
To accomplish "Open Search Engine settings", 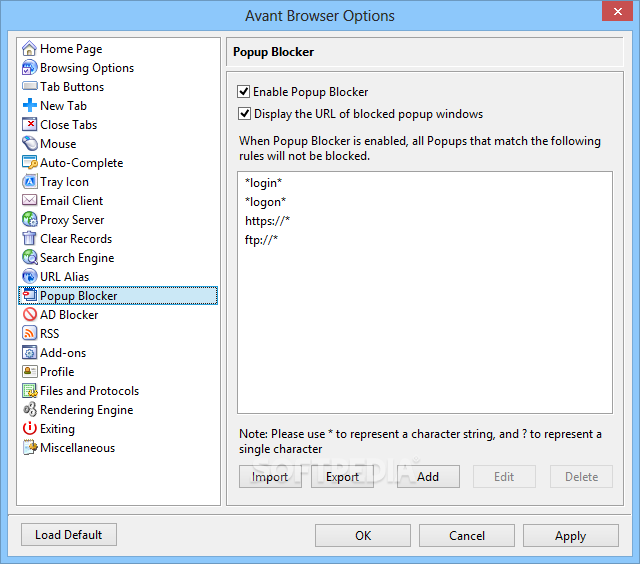I will tap(77, 258).
